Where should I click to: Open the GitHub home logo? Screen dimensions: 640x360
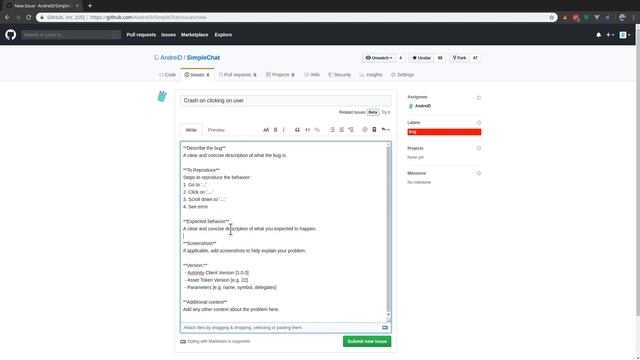click(x=11, y=35)
